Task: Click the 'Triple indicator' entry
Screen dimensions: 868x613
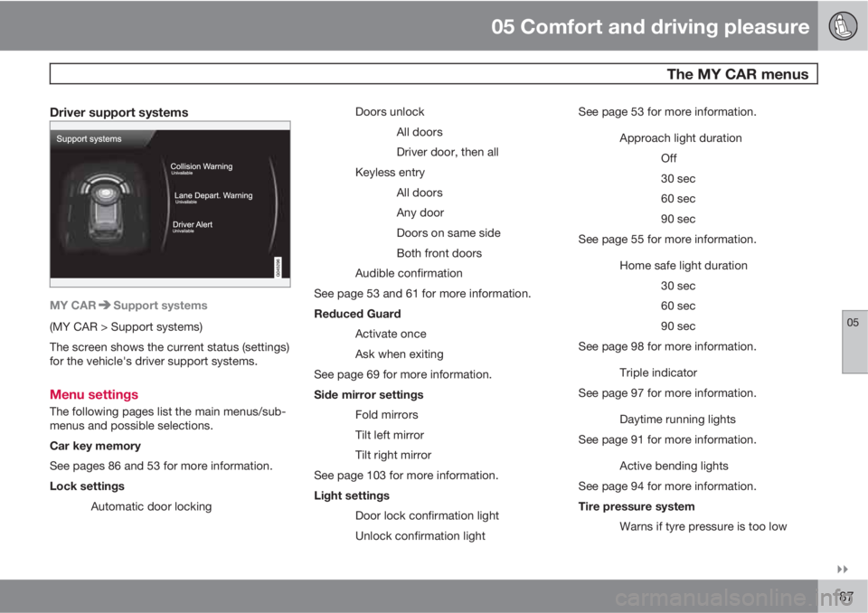Action: (658, 373)
